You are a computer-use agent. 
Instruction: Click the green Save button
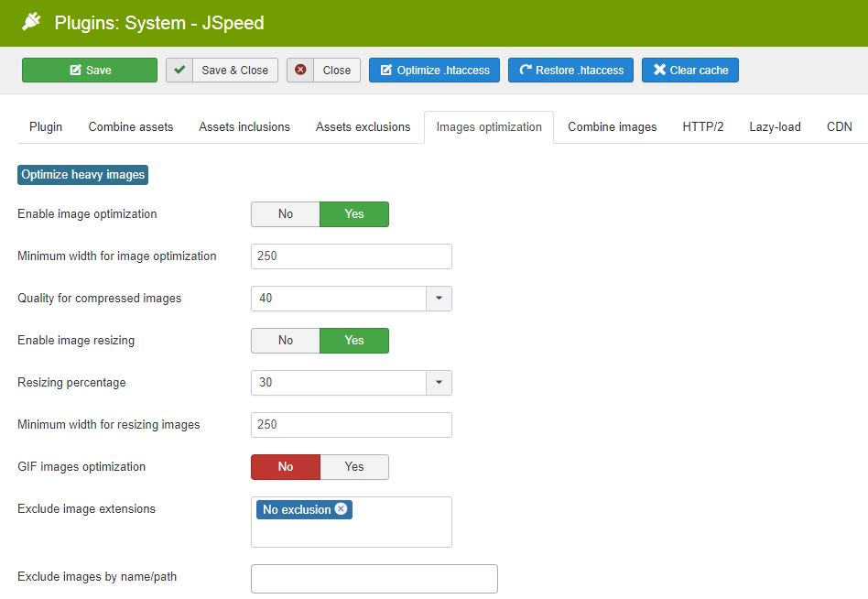(x=90, y=71)
